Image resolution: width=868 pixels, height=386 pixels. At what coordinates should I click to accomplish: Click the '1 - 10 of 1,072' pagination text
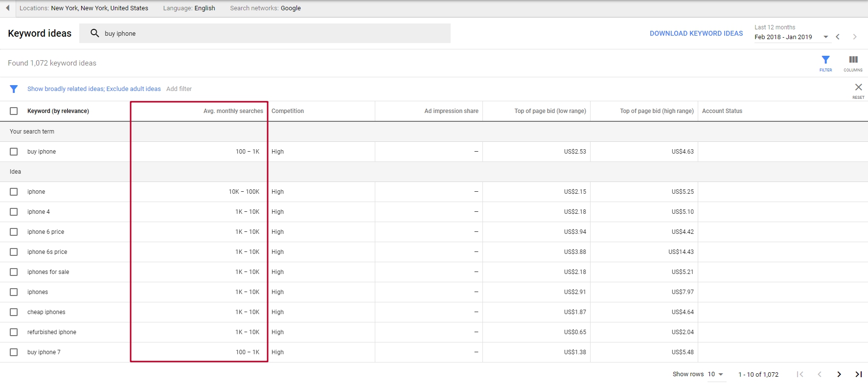(x=758, y=375)
